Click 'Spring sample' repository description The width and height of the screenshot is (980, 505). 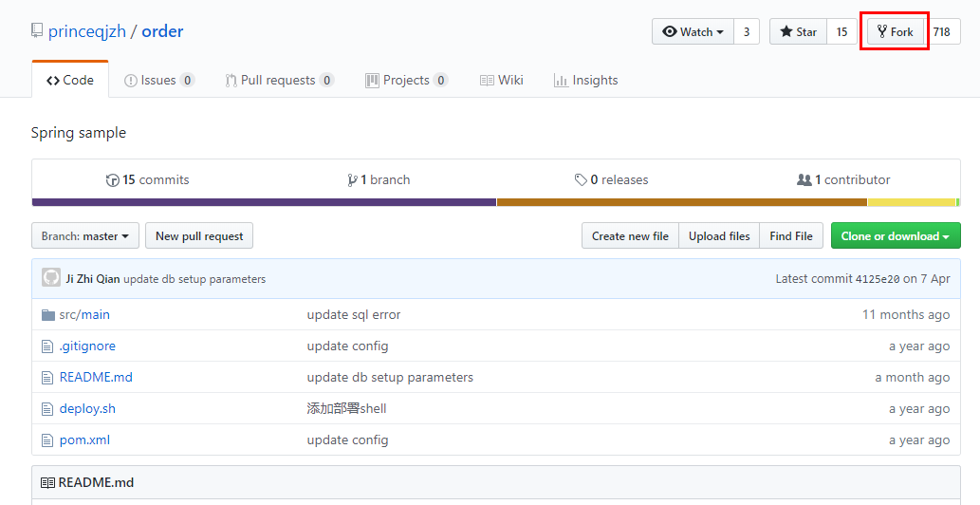coord(79,133)
